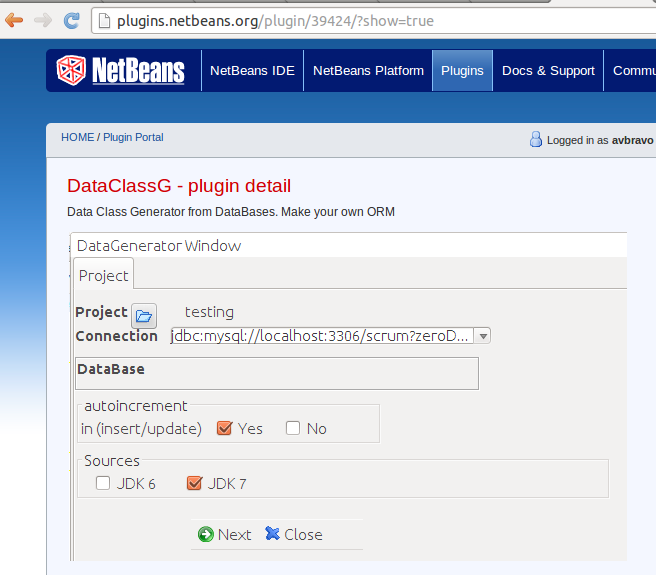Screen dimensions: 656x575
Task: Click the user avatar icon
Action: point(536,139)
